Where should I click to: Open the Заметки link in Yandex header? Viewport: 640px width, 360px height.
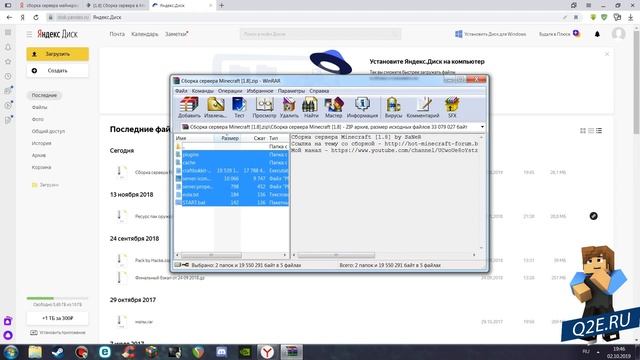176,34
